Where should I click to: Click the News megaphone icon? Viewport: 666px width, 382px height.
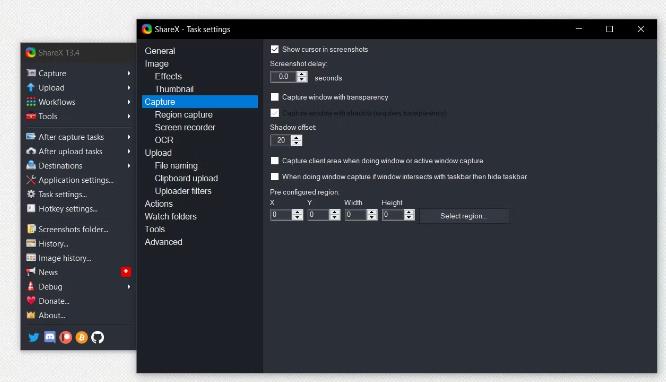(31, 272)
